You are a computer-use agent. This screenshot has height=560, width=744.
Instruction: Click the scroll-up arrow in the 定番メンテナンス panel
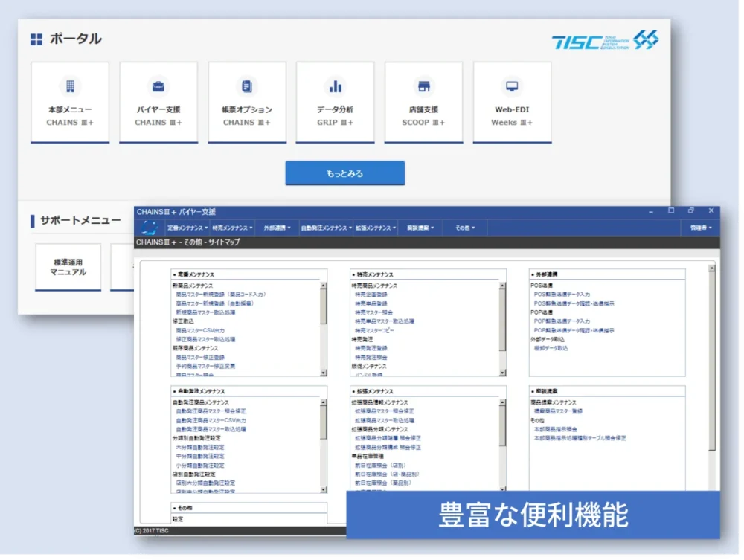click(x=323, y=286)
